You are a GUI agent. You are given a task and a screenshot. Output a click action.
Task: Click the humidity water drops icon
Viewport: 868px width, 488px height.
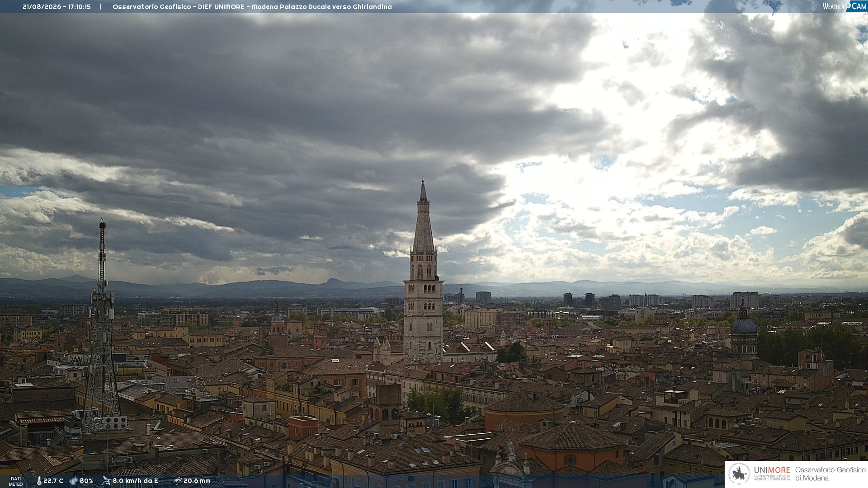(73, 481)
